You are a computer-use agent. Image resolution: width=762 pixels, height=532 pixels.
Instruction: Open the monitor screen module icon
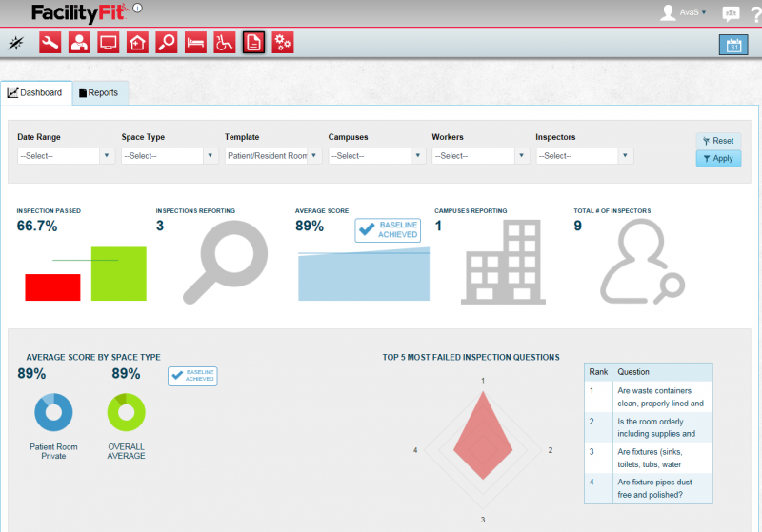click(x=108, y=43)
